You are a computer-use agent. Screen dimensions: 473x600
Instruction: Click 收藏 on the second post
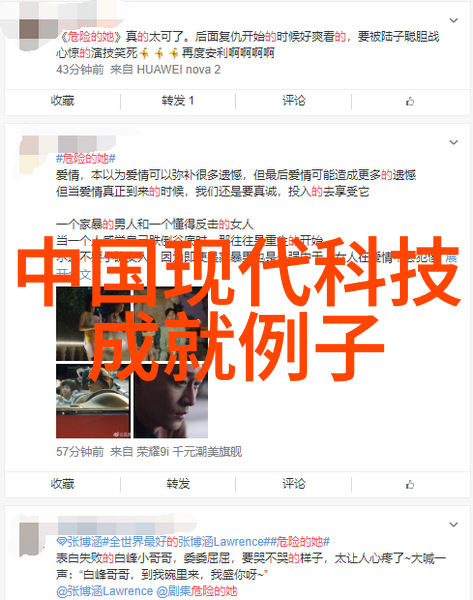pos(62,484)
